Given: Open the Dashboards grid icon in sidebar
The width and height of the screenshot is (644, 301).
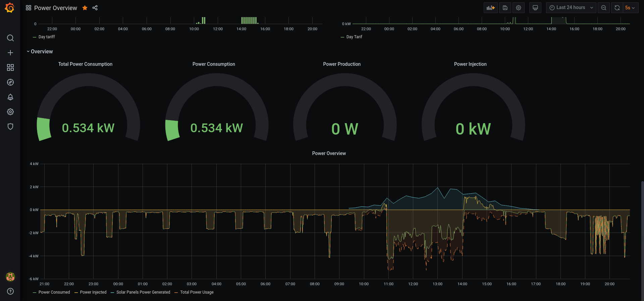Looking at the screenshot, I should (x=10, y=67).
